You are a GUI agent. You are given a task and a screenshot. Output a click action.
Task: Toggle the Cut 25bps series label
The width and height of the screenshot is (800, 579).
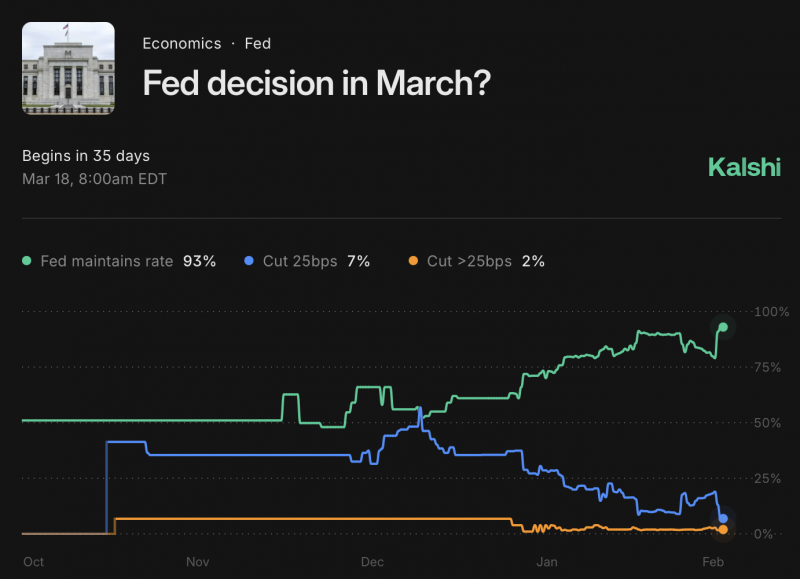[300, 261]
